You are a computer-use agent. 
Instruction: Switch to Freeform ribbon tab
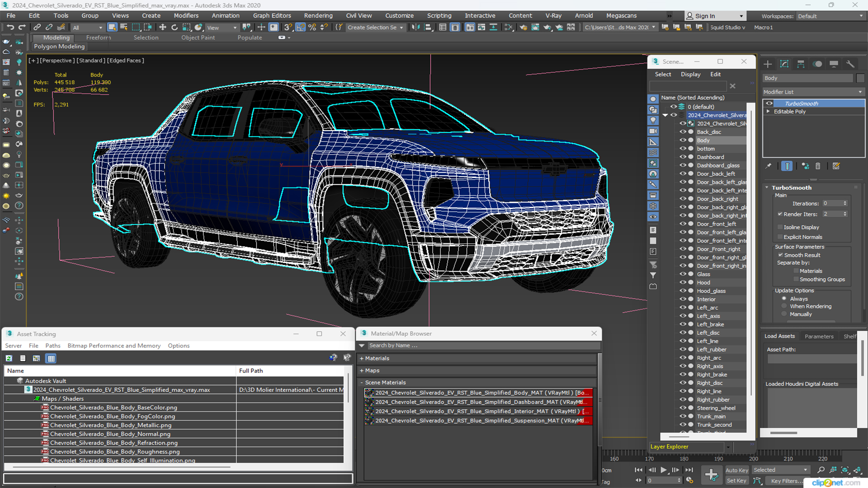[98, 38]
